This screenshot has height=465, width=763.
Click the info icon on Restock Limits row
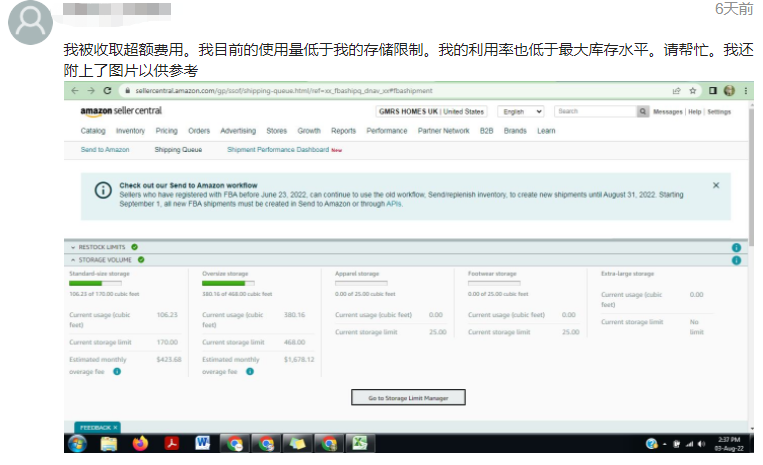point(736,246)
